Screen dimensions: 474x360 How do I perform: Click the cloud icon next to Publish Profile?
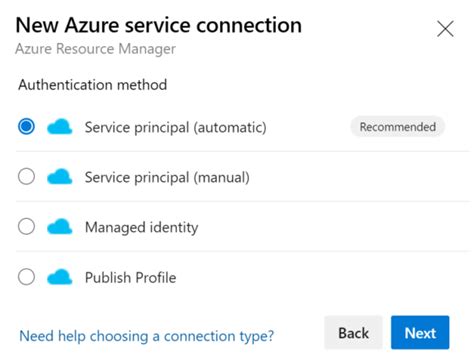pyautogui.click(x=60, y=277)
